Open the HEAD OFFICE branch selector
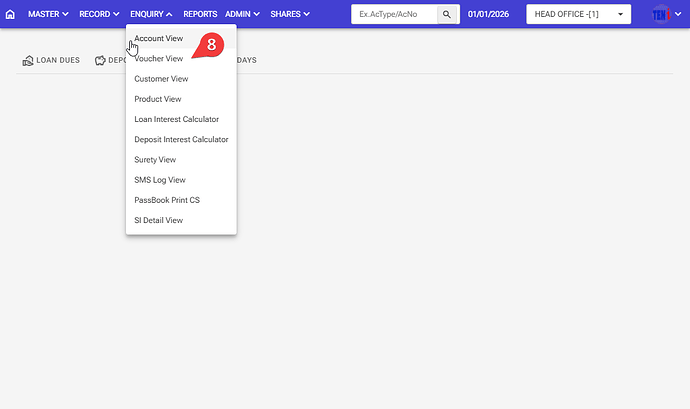690x409 pixels. tap(578, 15)
